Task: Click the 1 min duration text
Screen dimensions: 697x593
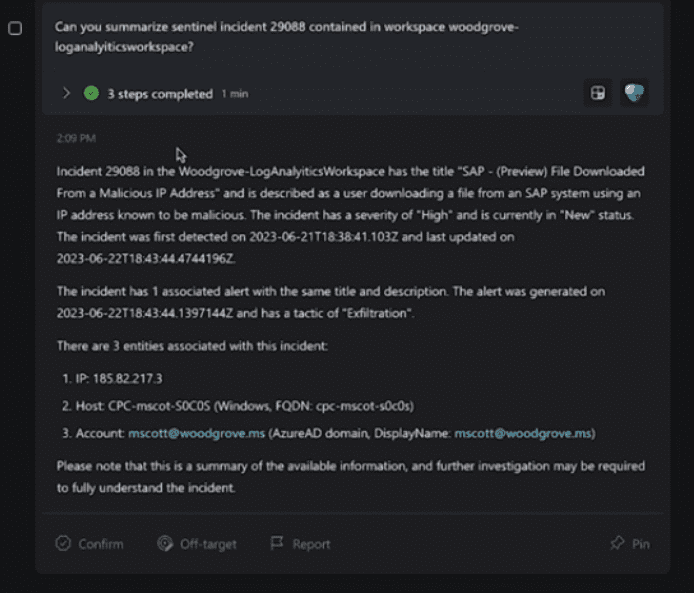Action: 235,94
